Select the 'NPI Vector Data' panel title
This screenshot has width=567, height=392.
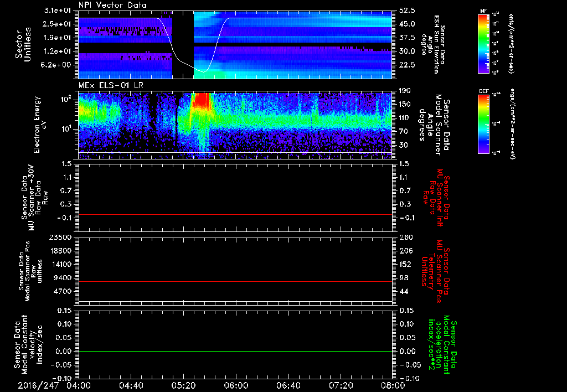tap(112, 5)
